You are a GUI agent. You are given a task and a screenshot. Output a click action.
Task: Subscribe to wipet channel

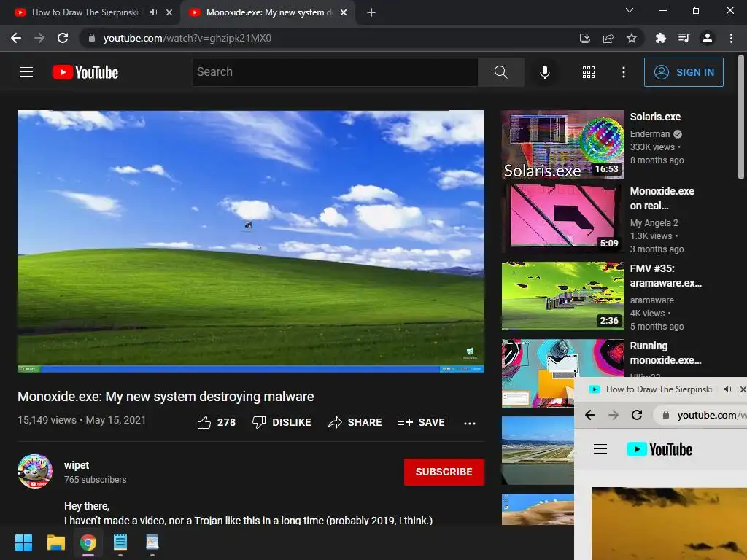point(444,472)
